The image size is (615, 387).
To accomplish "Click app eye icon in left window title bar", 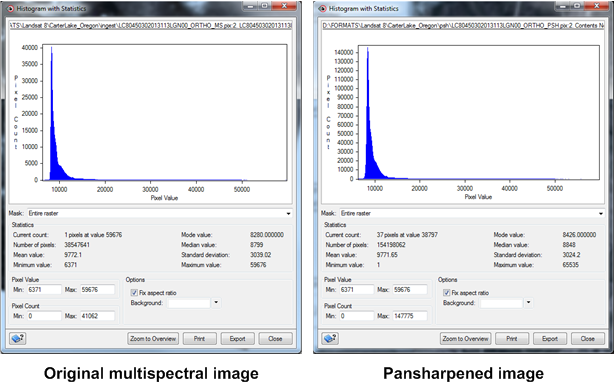I will [11, 9].
